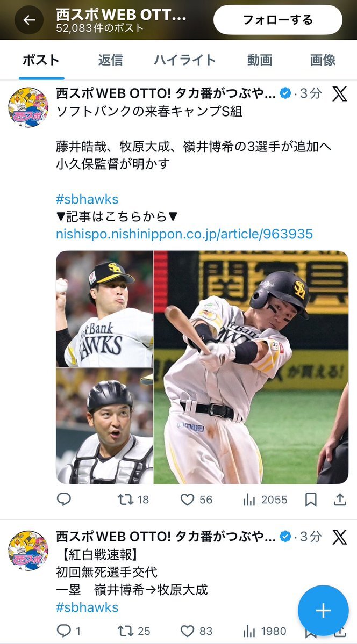
Task: Open the pitcher photo thumbnail
Action: pos(104,308)
